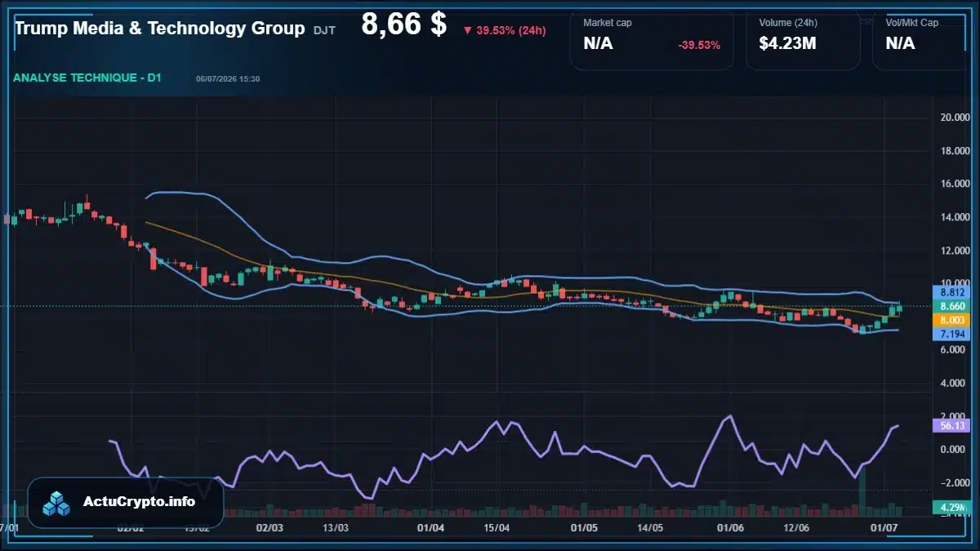Viewport: 980px width, 551px height.
Task: Click the 18.000 price axis label
Action: click(x=955, y=151)
